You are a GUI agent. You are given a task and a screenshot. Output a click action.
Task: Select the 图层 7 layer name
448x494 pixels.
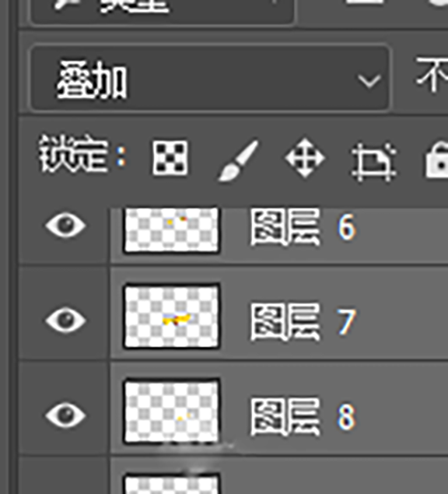click(303, 322)
